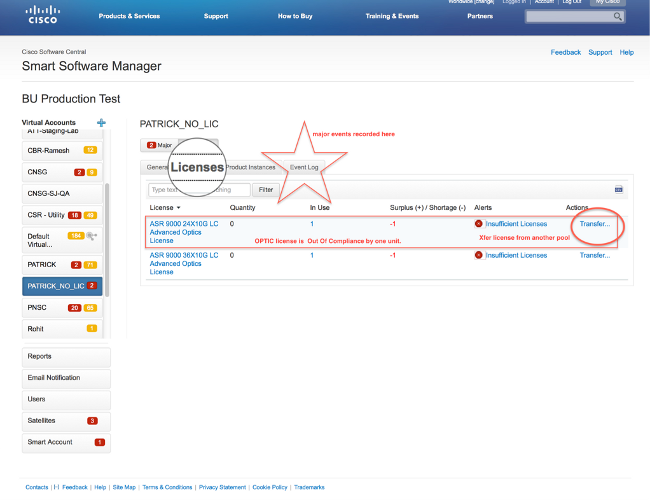650x500 pixels.
Task: Click Transfer for ASR 9000 24X10G license
Action: (595, 224)
